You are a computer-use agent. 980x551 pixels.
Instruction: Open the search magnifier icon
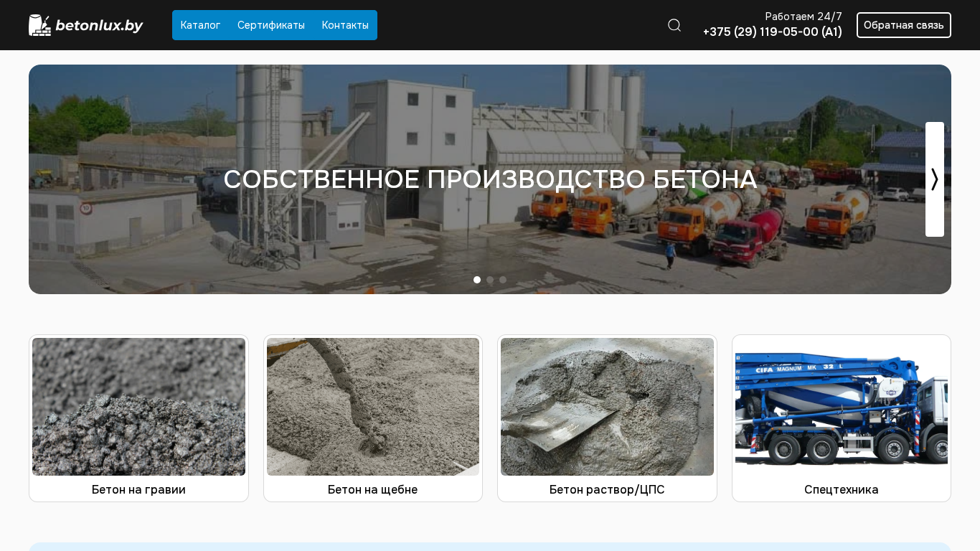tap(674, 25)
